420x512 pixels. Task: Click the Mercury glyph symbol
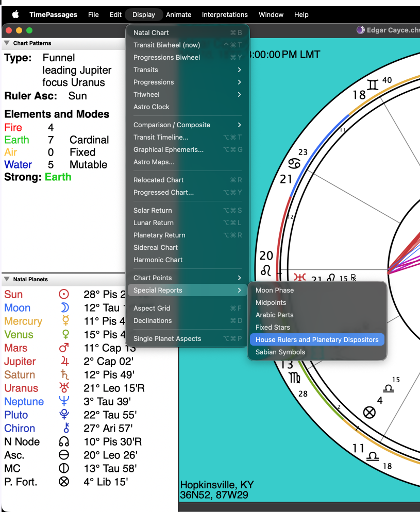coord(65,321)
